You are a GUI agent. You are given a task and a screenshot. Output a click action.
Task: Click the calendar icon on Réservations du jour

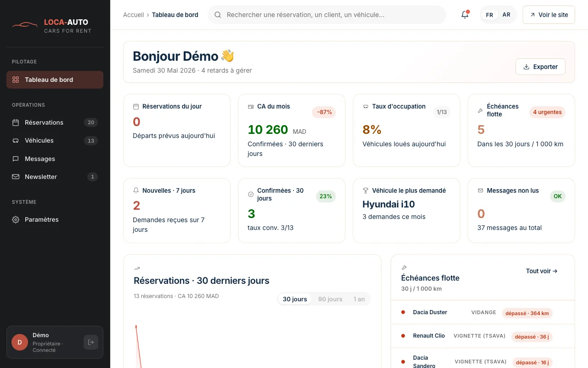tap(136, 106)
